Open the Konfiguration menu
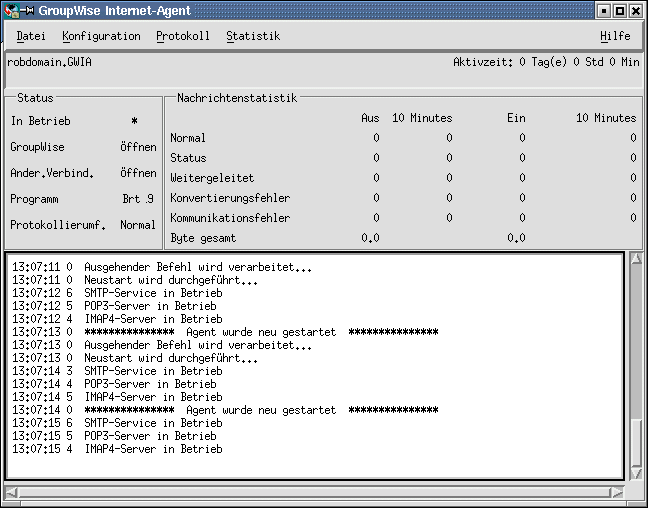The width and height of the screenshot is (648, 508). click(101, 36)
